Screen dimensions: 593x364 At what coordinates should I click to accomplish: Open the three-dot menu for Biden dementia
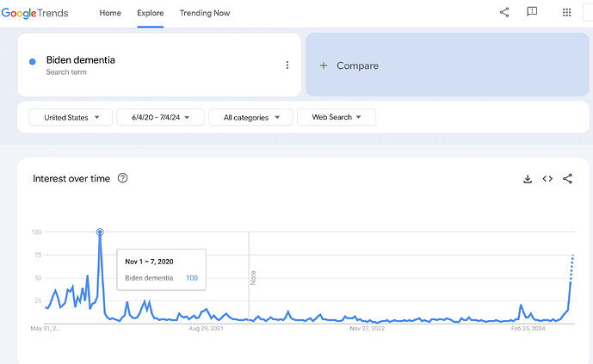[287, 65]
